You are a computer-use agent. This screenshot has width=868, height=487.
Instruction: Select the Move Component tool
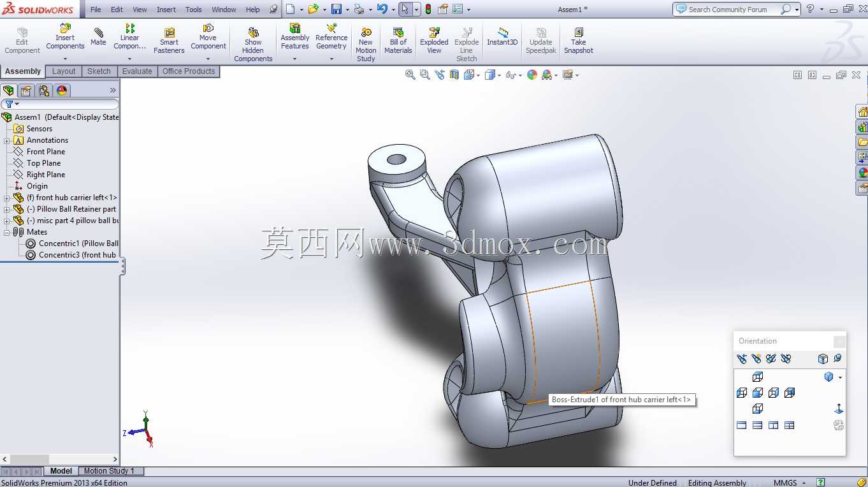pyautogui.click(x=208, y=37)
